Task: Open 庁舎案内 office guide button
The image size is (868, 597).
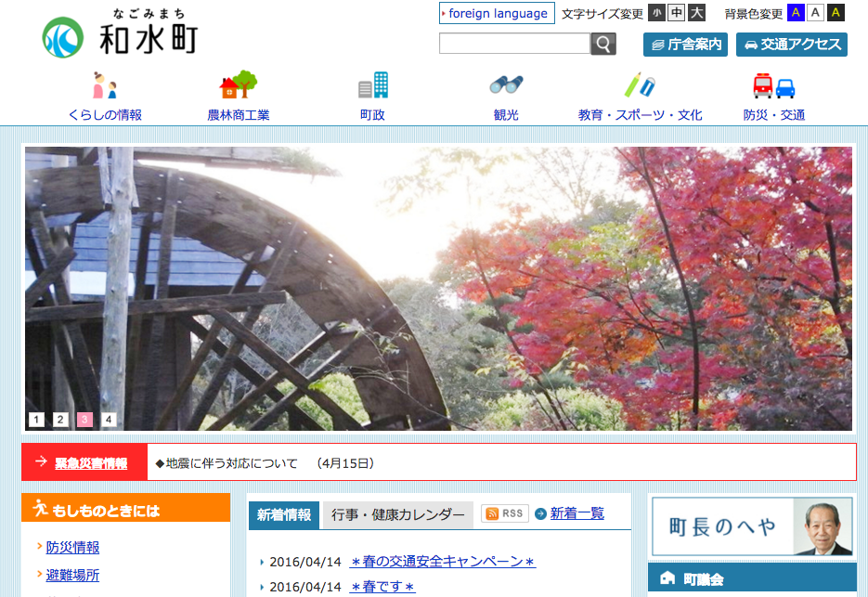Action: tap(685, 45)
